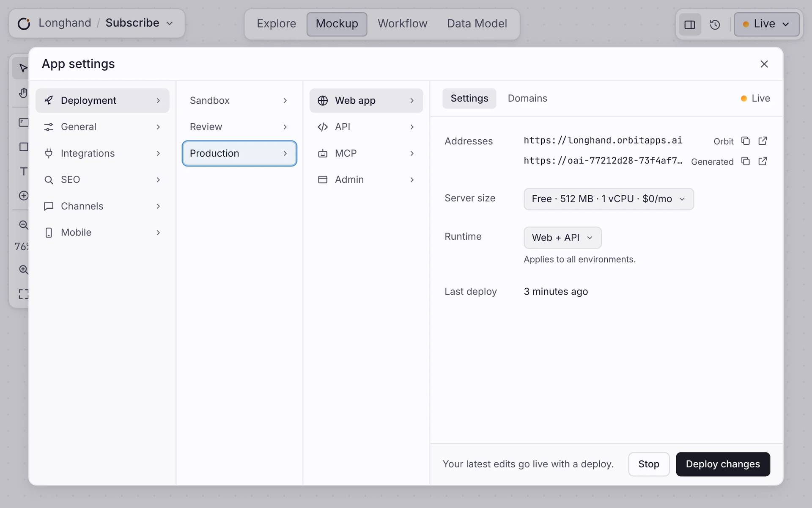
Task: Select the rectangle shape tool
Action: coord(24,147)
